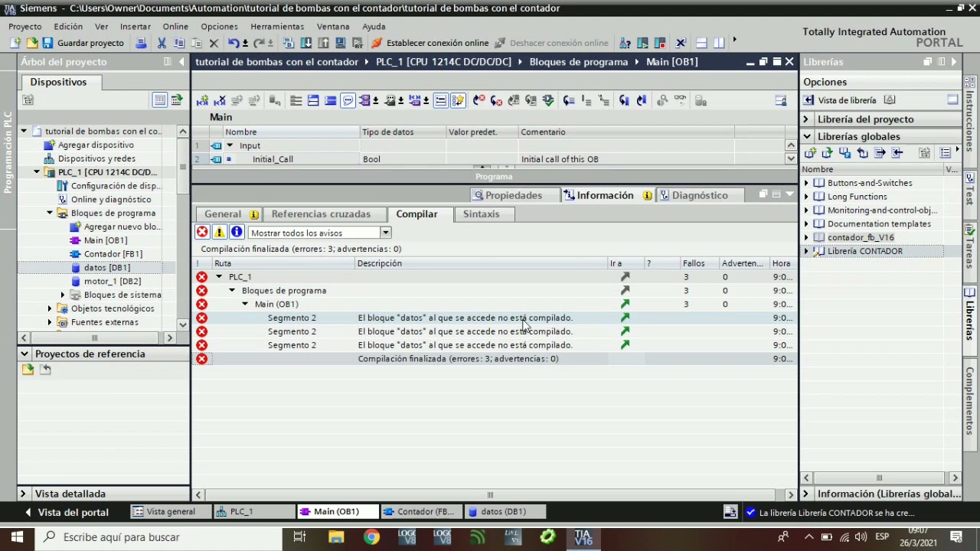Toggle warnings filter icon in Compilar tab
This screenshot has width=980, height=551.
pyautogui.click(x=220, y=233)
